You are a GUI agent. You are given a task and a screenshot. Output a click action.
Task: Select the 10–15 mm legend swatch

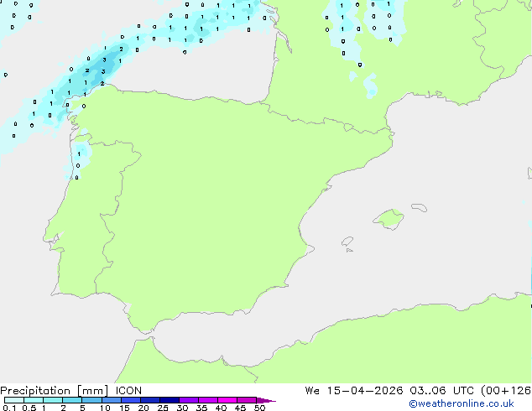coord(111,400)
